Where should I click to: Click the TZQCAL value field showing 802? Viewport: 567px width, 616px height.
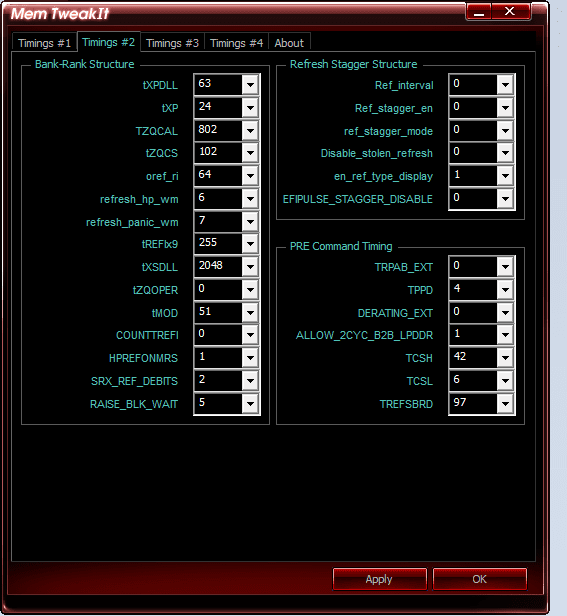click(x=218, y=130)
